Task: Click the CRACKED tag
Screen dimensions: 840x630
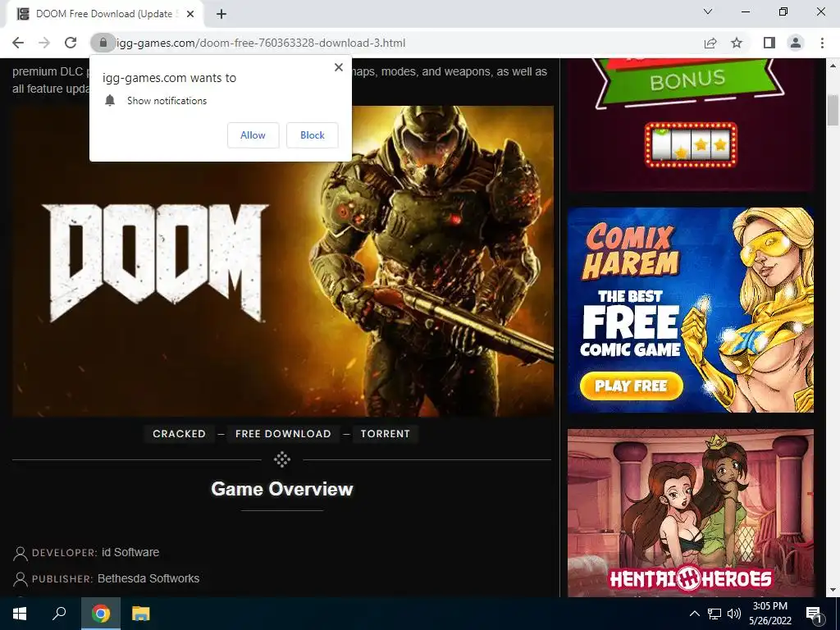Action: (179, 434)
